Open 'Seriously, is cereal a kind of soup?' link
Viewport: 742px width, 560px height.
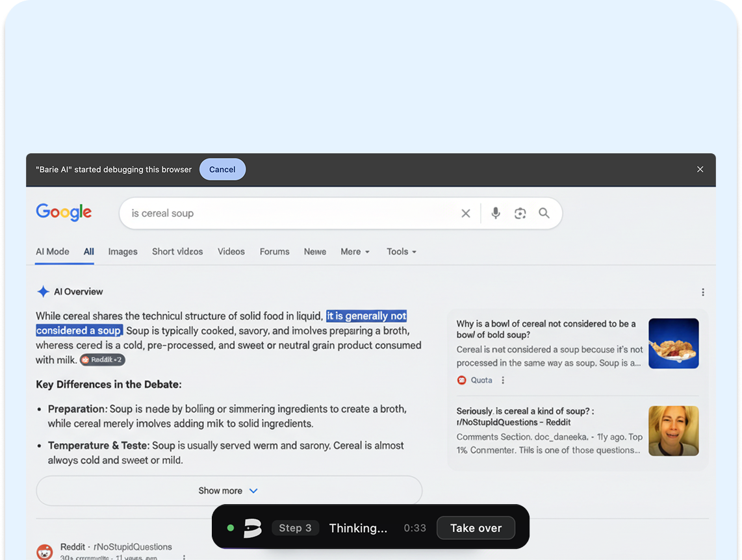525,416
